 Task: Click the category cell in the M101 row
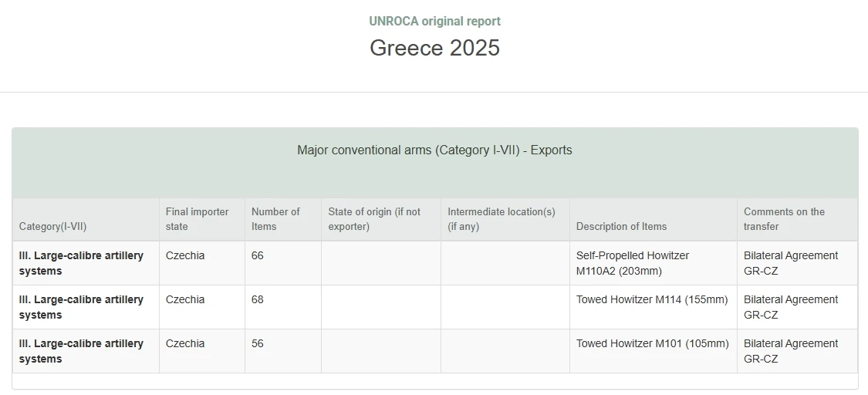86,351
